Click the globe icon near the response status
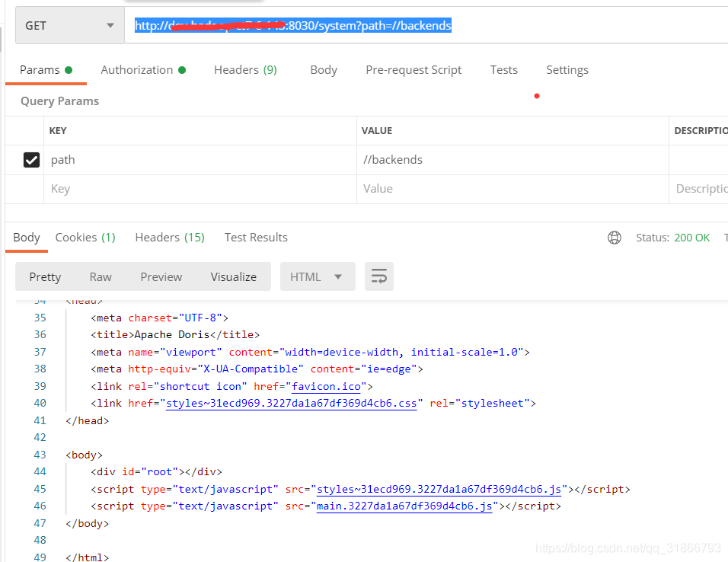Image resolution: width=728 pixels, height=562 pixels. pos(615,237)
